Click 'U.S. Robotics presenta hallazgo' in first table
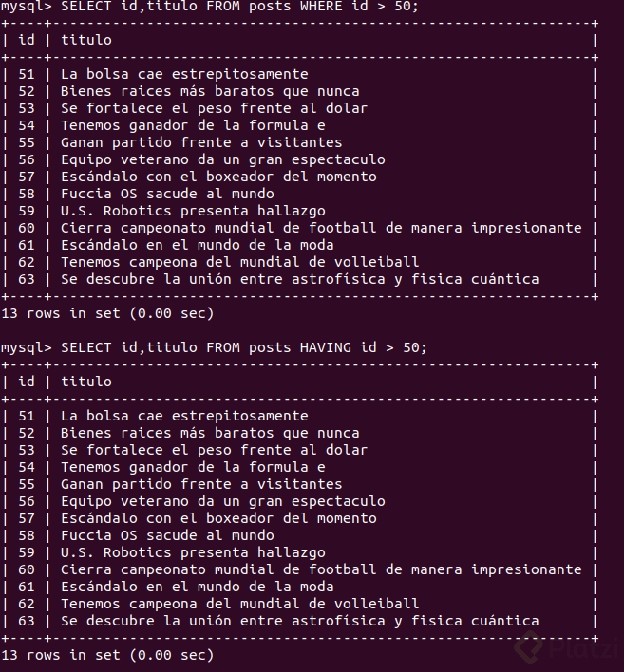 pos(193,211)
